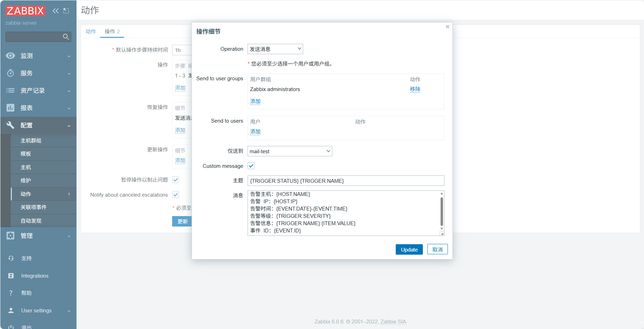Open the 仅送到 mail-test dropdown
The width and height of the screenshot is (644, 329).
click(290, 151)
